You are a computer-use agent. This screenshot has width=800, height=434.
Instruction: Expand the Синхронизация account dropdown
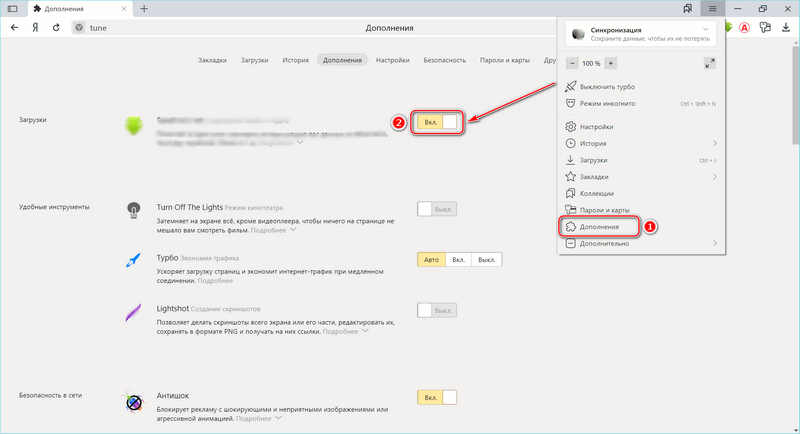[x=706, y=30]
